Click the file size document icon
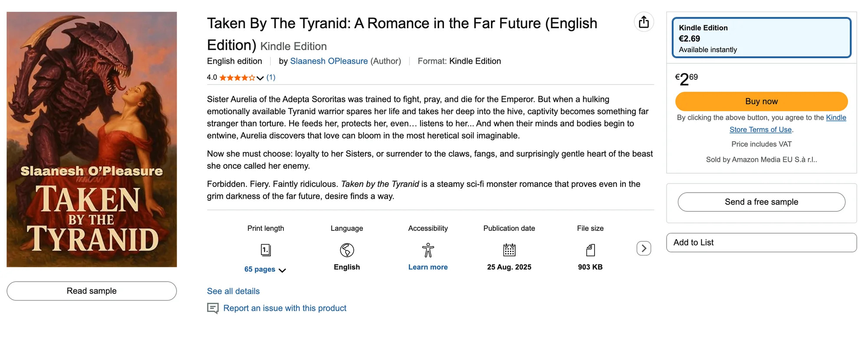This screenshot has width=868, height=338. point(590,250)
